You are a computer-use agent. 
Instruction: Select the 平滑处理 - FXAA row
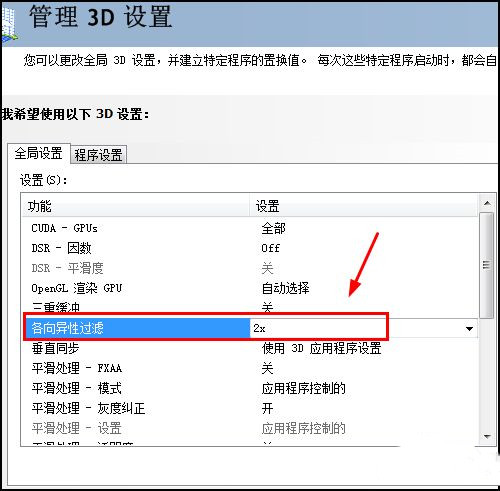pyautogui.click(x=250, y=368)
